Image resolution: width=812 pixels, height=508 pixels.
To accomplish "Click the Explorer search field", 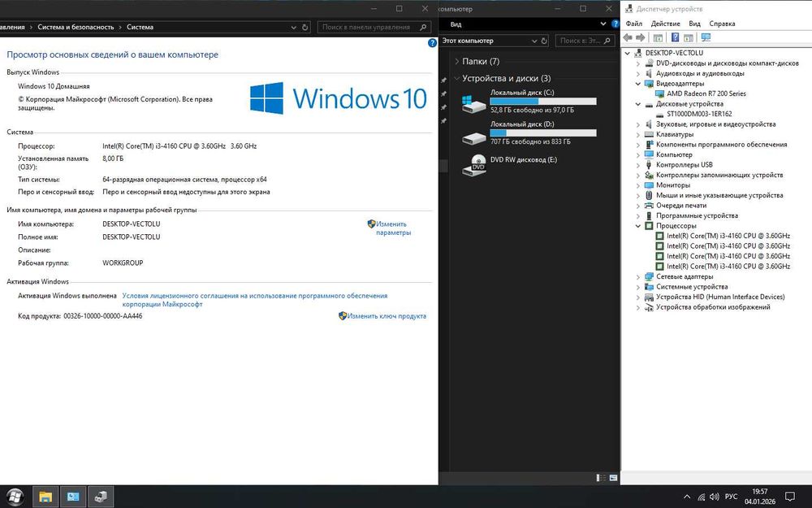I will click(585, 41).
